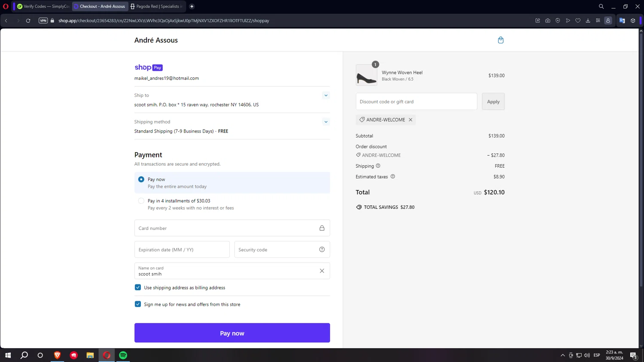The height and width of the screenshot is (362, 644).
Task: Show shipping info tooltip icon
Action: coord(378,166)
